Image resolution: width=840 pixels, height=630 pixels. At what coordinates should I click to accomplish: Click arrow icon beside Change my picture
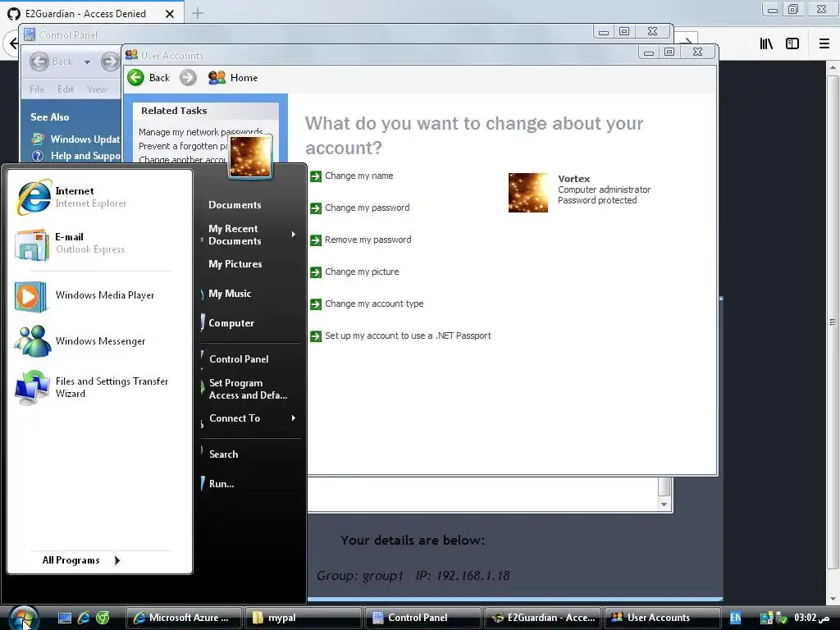click(316, 272)
